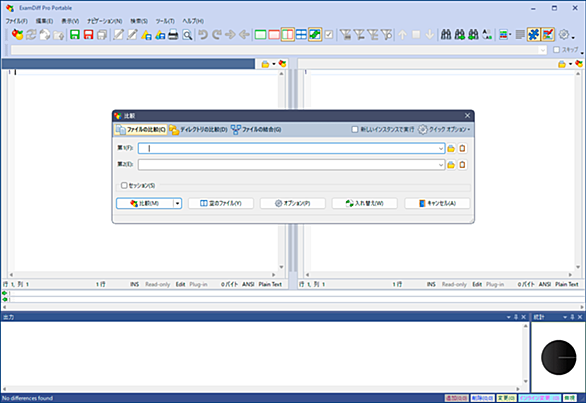Viewport: 586px width, 403px height.
Task: Switch to ディレクトリの比較 tab
Action: pos(198,129)
